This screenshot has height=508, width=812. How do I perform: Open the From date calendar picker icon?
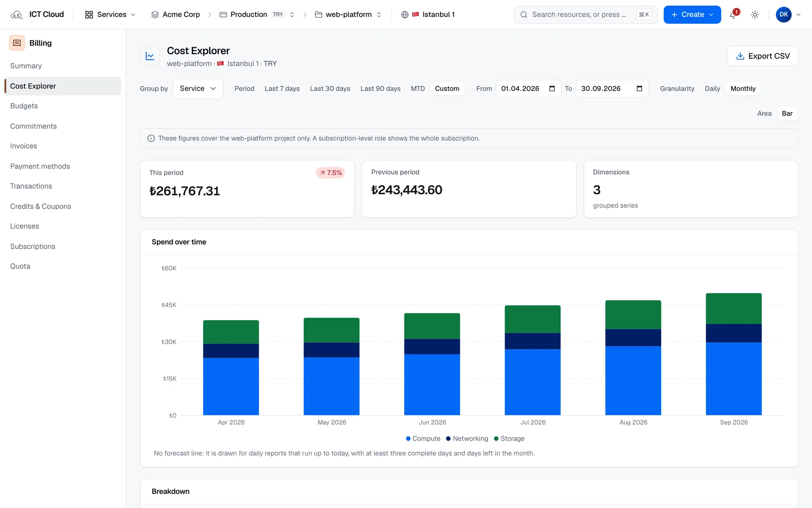552,88
